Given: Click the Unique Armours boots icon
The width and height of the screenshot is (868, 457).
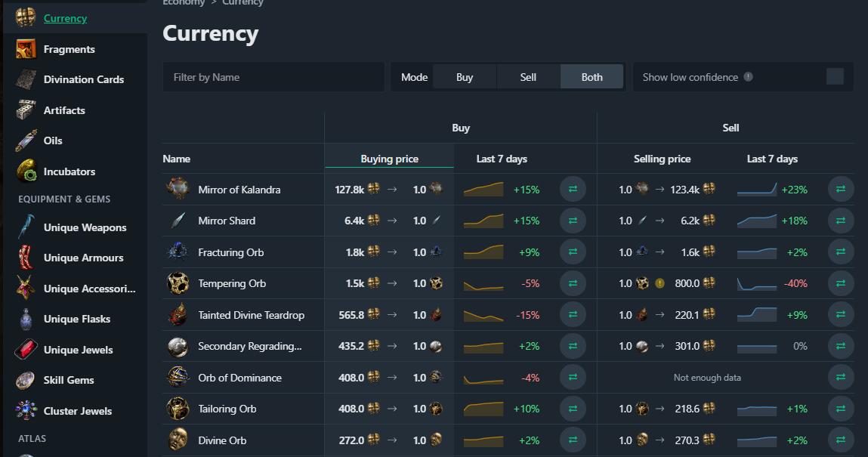Looking at the screenshot, I should pyautogui.click(x=26, y=258).
